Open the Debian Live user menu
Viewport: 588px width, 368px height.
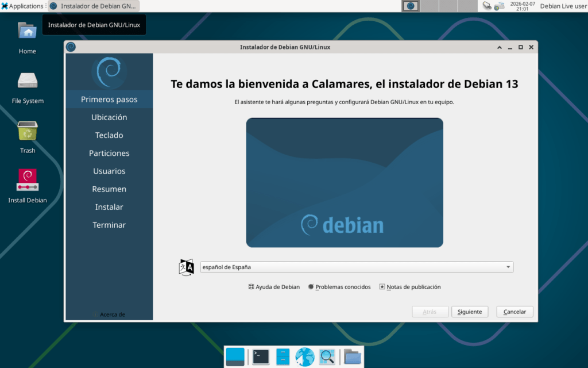point(563,6)
